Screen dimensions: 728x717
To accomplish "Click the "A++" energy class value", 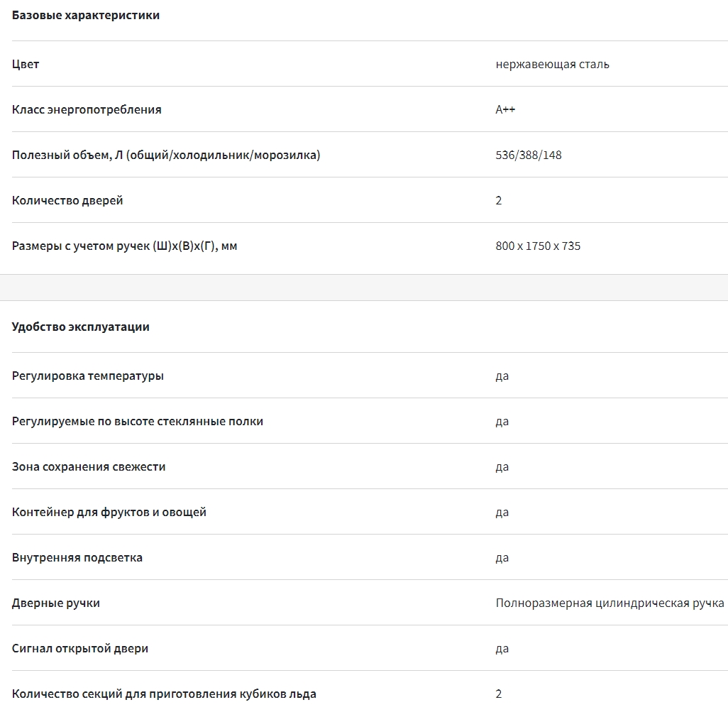I will (x=505, y=110).
